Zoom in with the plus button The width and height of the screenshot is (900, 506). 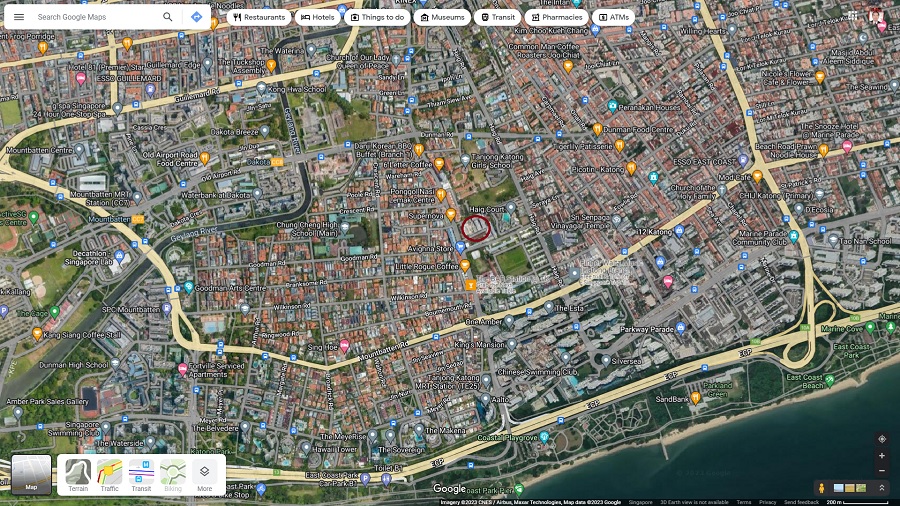click(x=881, y=456)
